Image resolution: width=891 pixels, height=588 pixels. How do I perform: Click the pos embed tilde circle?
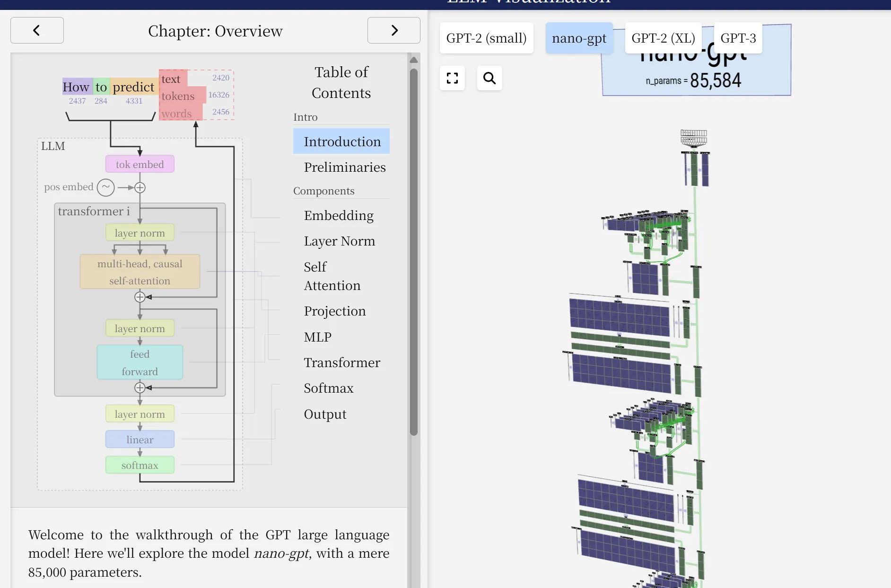(x=106, y=187)
